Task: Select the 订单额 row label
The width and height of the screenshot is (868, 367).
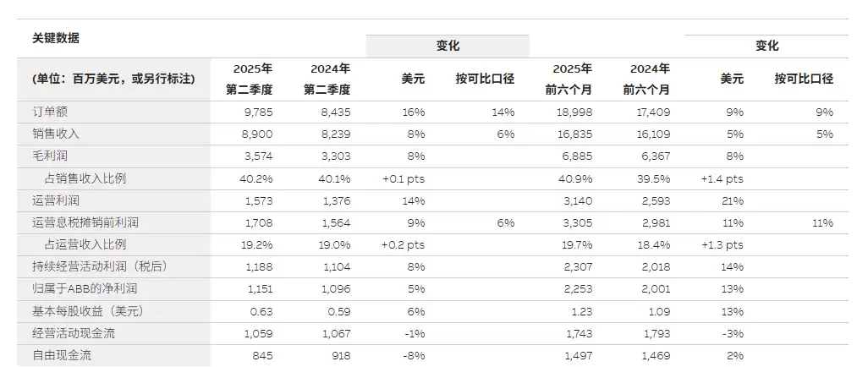Action: (49, 112)
